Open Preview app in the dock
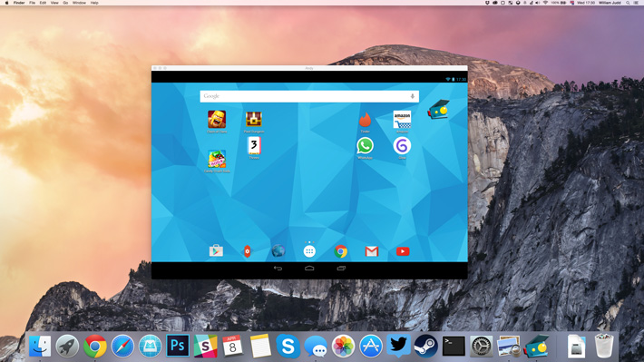Viewport: 644px width, 362px height. click(x=509, y=346)
